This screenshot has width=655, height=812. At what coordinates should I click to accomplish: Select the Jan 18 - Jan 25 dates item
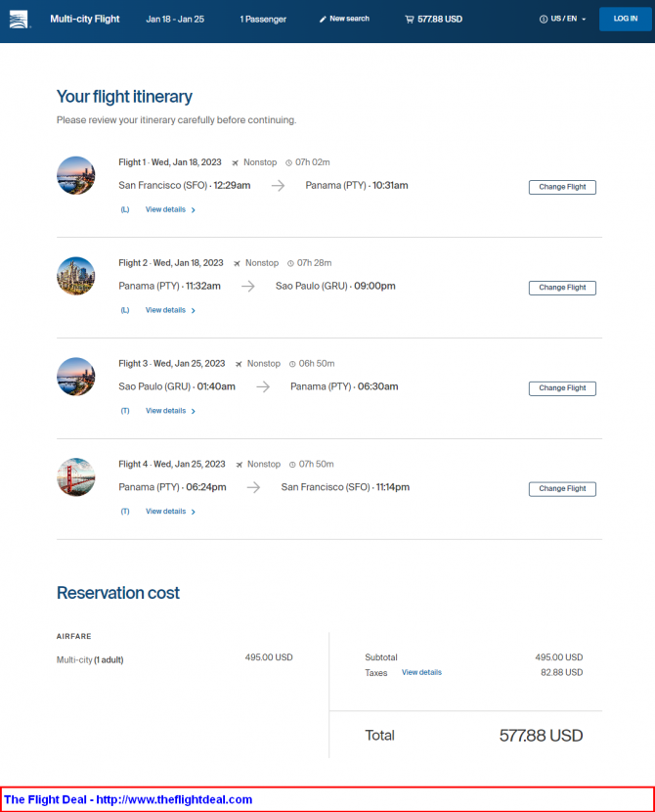pos(175,20)
